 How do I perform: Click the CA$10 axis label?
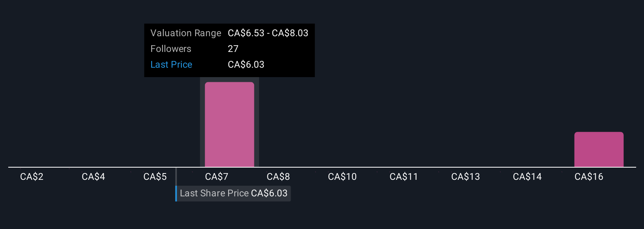tap(342, 177)
